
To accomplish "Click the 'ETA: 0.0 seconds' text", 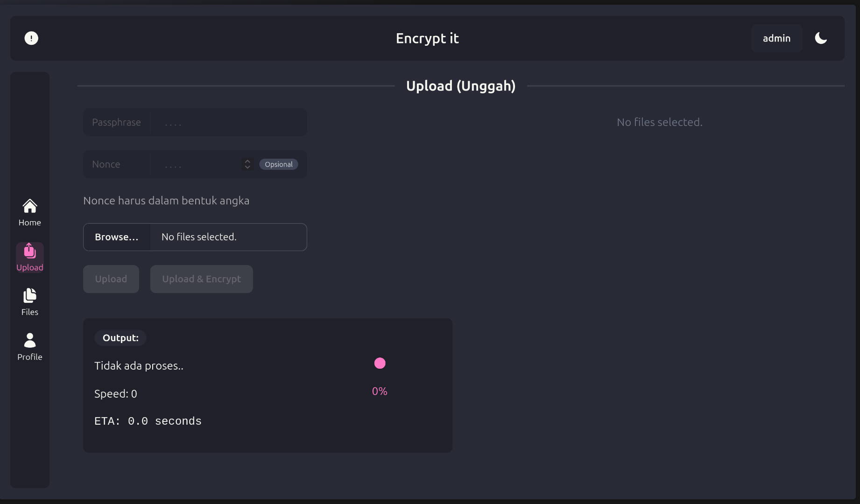I will click(148, 421).
